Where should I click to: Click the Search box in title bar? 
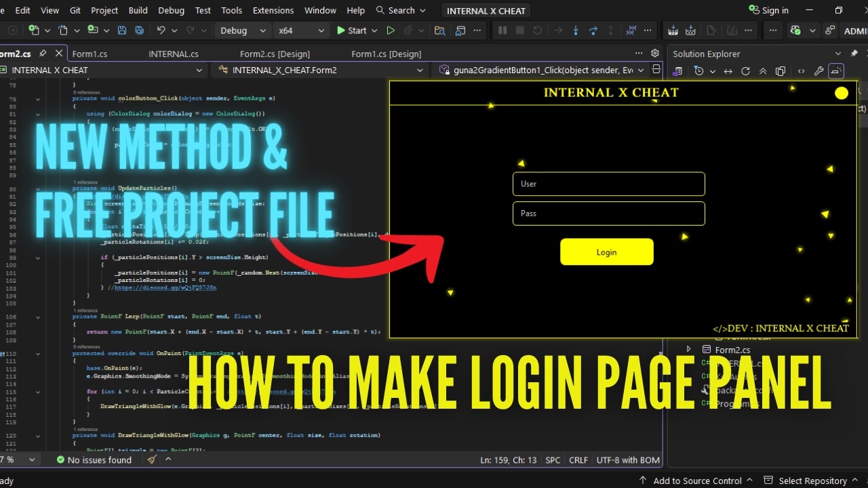click(401, 10)
